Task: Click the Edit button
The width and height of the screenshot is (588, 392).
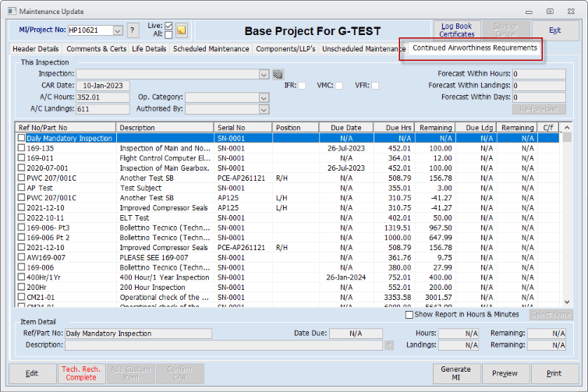Action: click(32, 373)
